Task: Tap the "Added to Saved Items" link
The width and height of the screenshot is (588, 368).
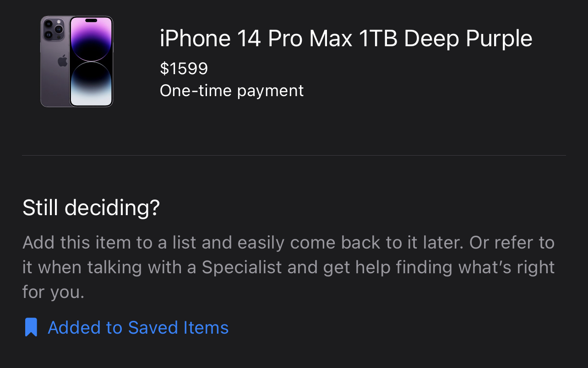Action: coord(138,328)
